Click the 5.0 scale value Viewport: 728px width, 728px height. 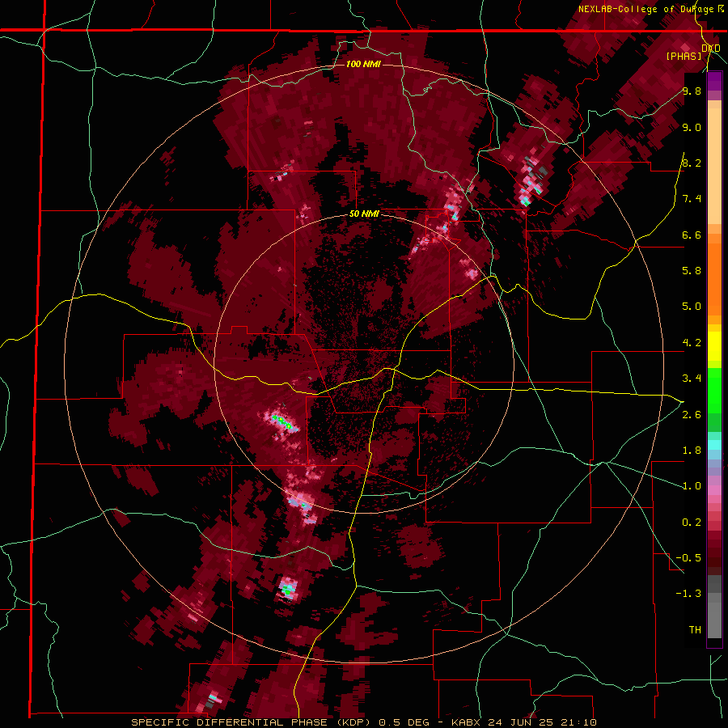692,307
